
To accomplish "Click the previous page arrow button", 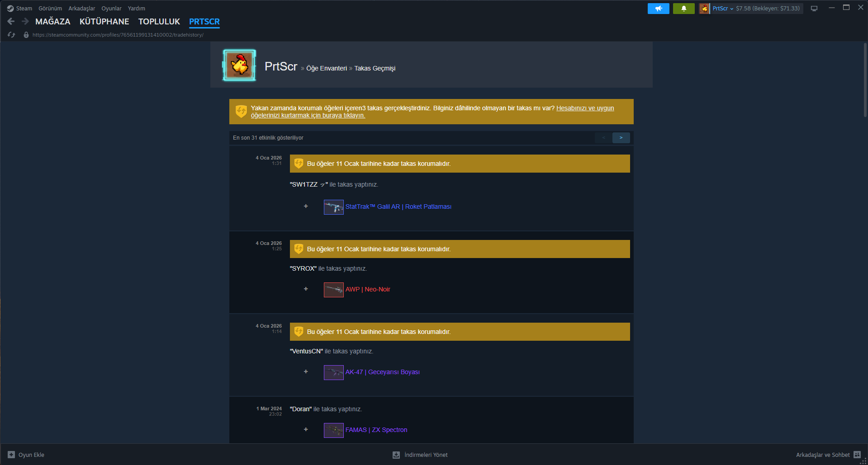I will (603, 138).
